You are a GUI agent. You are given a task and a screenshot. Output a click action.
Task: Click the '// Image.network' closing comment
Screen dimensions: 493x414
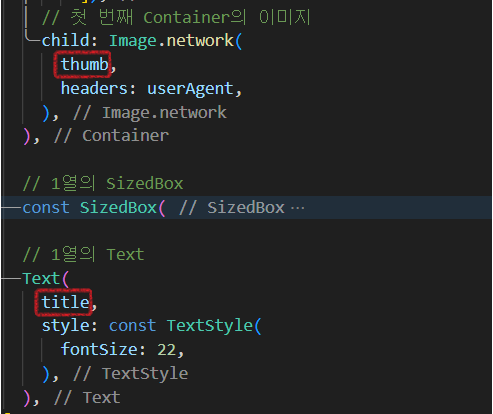(x=150, y=113)
